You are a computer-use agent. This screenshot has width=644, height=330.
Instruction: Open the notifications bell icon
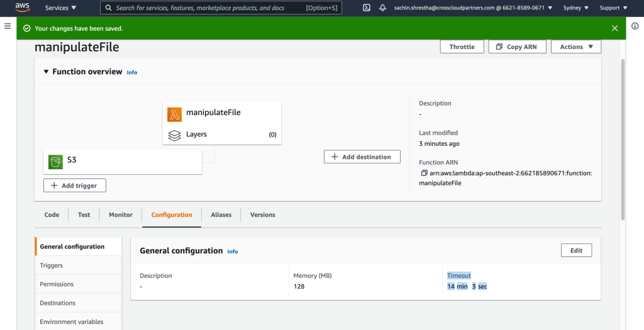coord(383,8)
